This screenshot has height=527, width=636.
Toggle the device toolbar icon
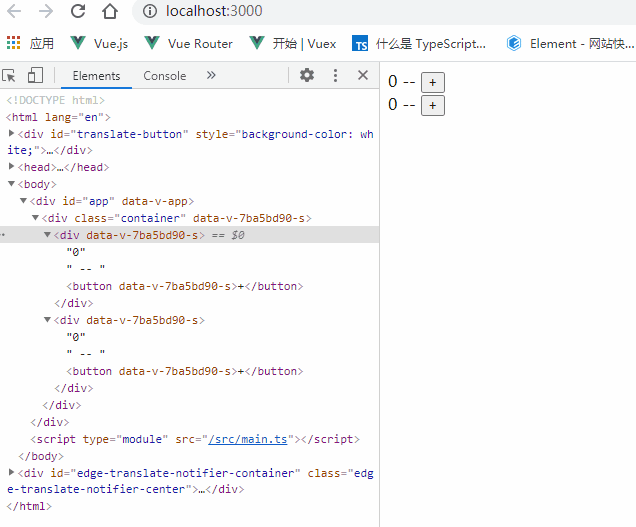pos(35,75)
